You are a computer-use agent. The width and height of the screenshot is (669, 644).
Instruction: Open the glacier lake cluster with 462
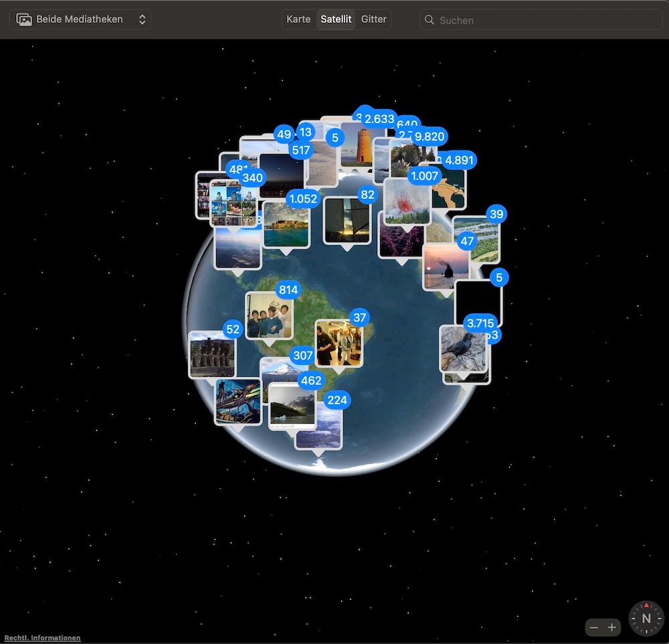pos(292,407)
